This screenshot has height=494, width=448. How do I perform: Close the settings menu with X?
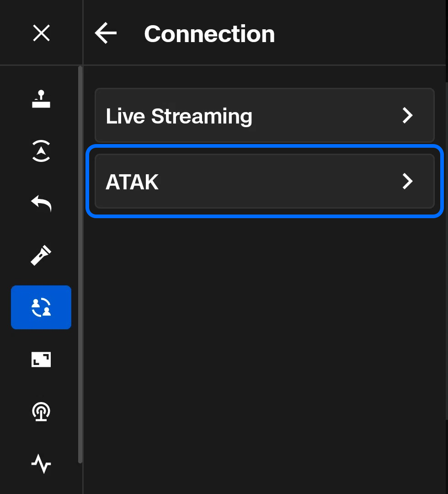click(41, 33)
